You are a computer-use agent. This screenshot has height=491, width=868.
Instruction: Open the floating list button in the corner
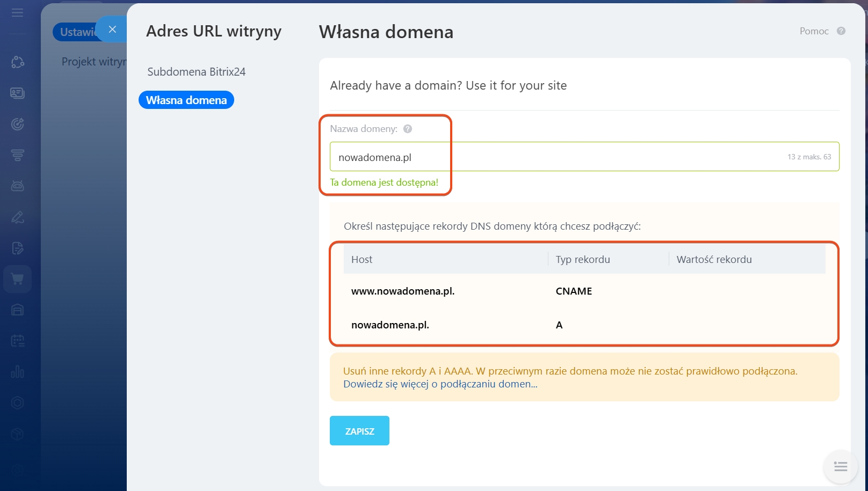click(x=841, y=467)
